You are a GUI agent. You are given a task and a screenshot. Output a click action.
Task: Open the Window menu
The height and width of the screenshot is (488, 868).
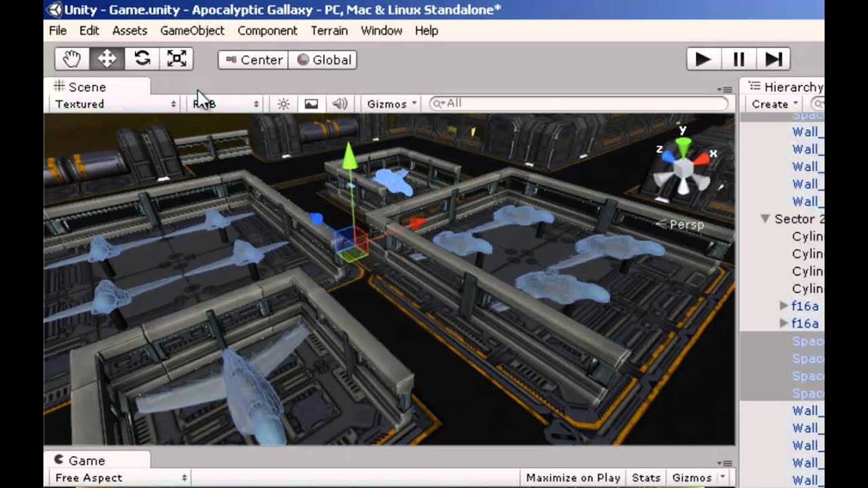[x=381, y=30]
